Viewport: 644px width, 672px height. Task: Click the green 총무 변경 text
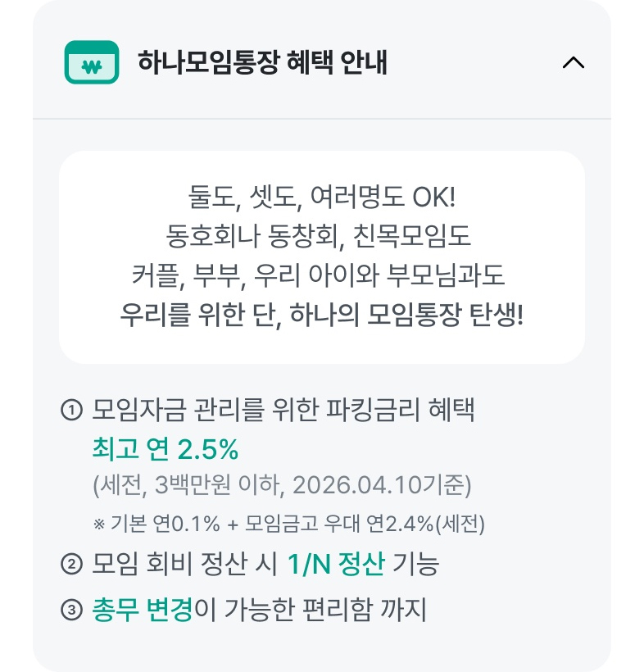tap(143, 611)
